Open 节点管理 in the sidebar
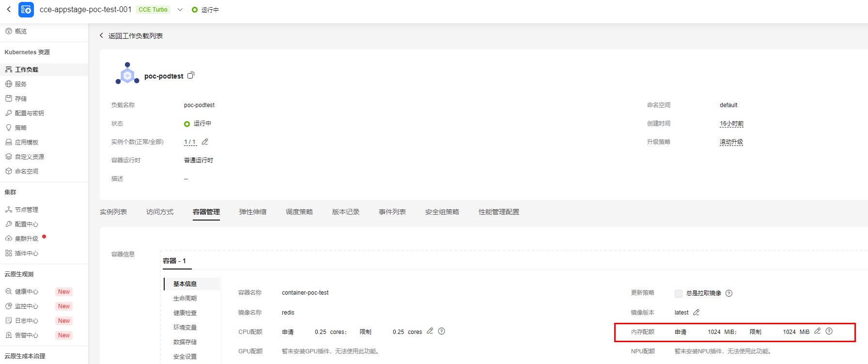Screen dimensions: 868x364 point(26,209)
